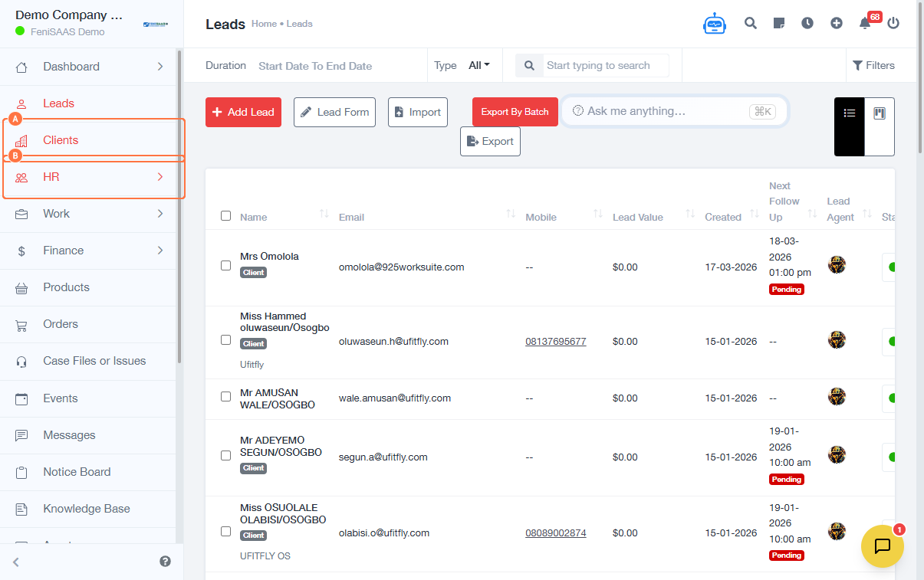Tick the checkbox for Mrs Omolola
This screenshot has width=924, height=580.
[225, 265]
